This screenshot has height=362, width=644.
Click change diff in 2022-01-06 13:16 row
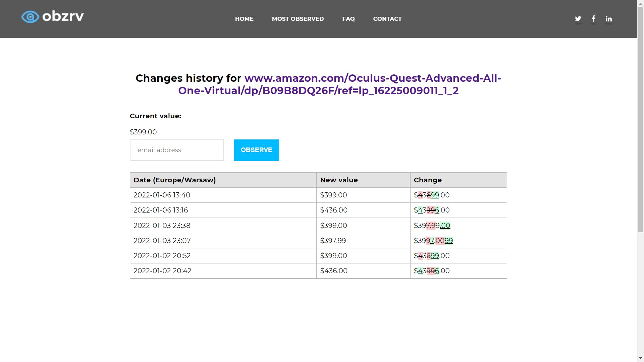coord(432,210)
